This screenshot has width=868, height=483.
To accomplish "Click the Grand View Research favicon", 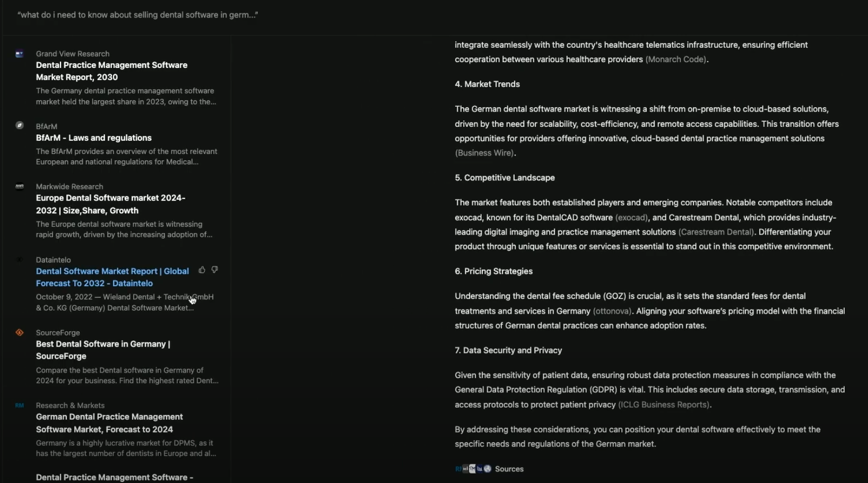I will [20, 54].
